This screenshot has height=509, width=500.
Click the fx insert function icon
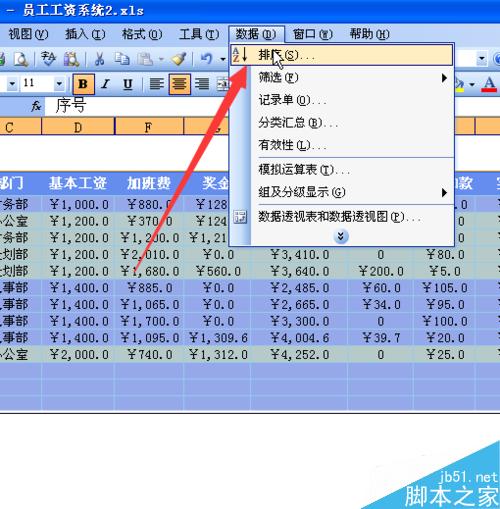click(36, 106)
